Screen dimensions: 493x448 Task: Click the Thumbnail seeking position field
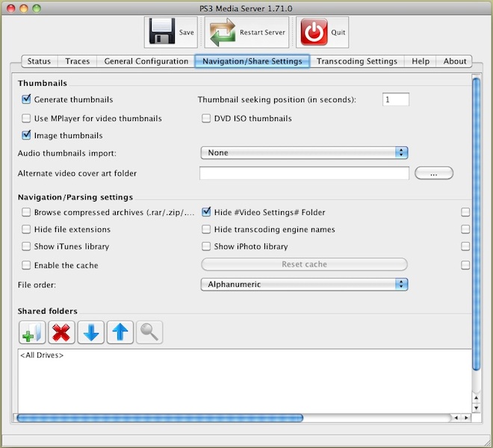coord(395,99)
